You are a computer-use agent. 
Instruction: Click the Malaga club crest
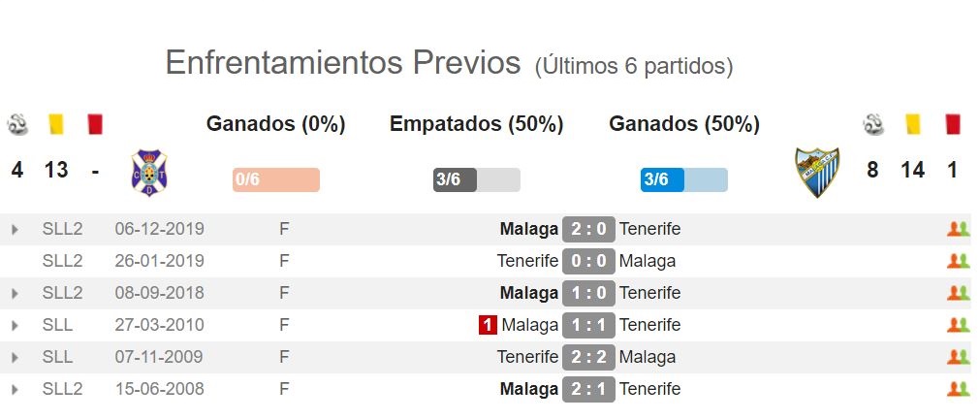click(817, 173)
